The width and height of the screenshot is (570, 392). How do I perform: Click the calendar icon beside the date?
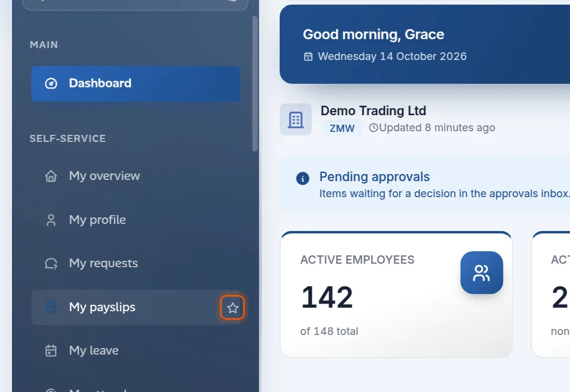[308, 56]
